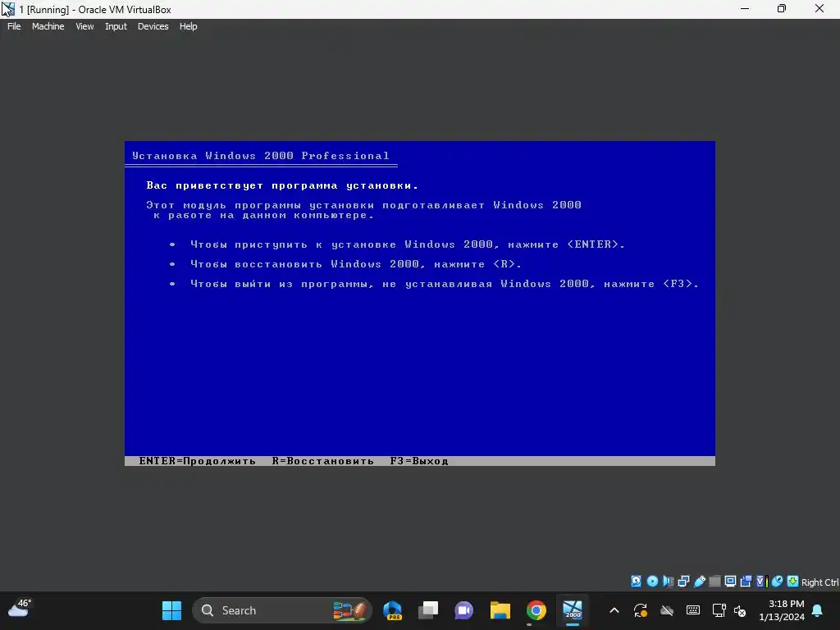
Task: Click the USB devices status icon
Action: click(700, 582)
